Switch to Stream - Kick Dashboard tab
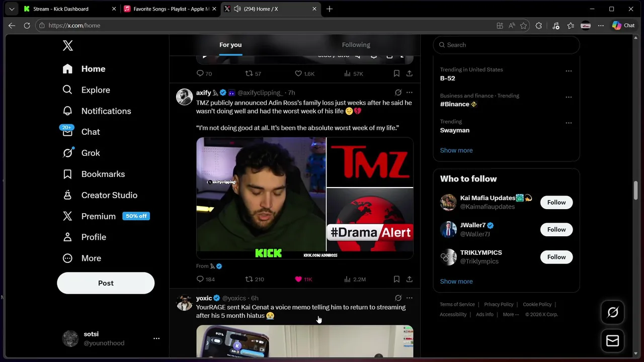Image resolution: width=644 pixels, height=362 pixels. (x=69, y=9)
